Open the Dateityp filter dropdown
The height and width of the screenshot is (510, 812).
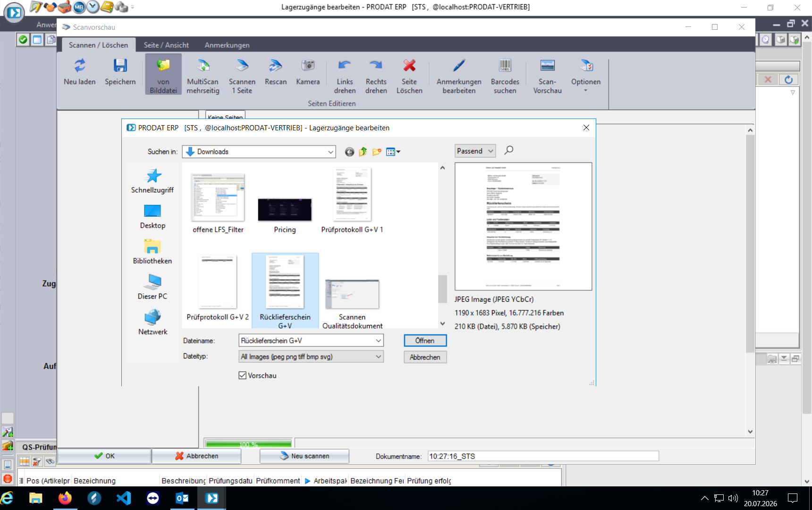[x=311, y=357]
